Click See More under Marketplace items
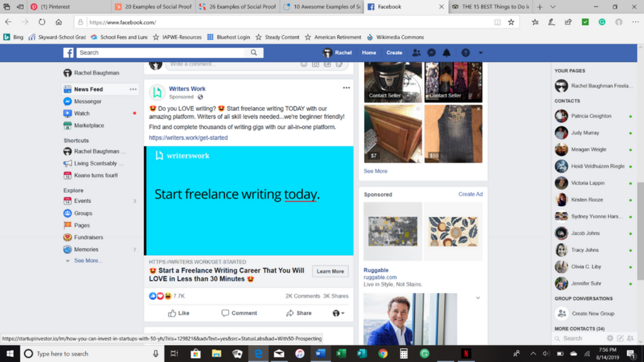The image size is (644, 362). pos(375,171)
